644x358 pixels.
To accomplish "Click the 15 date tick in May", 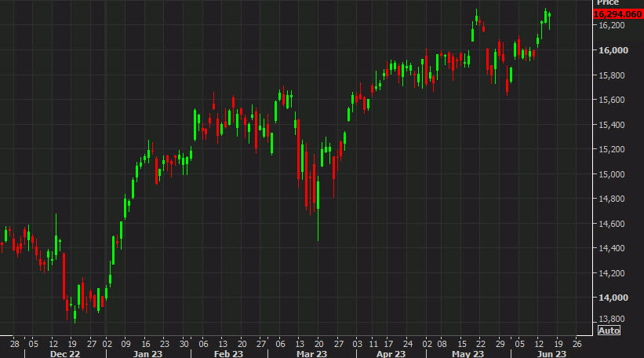I will coord(462,344).
